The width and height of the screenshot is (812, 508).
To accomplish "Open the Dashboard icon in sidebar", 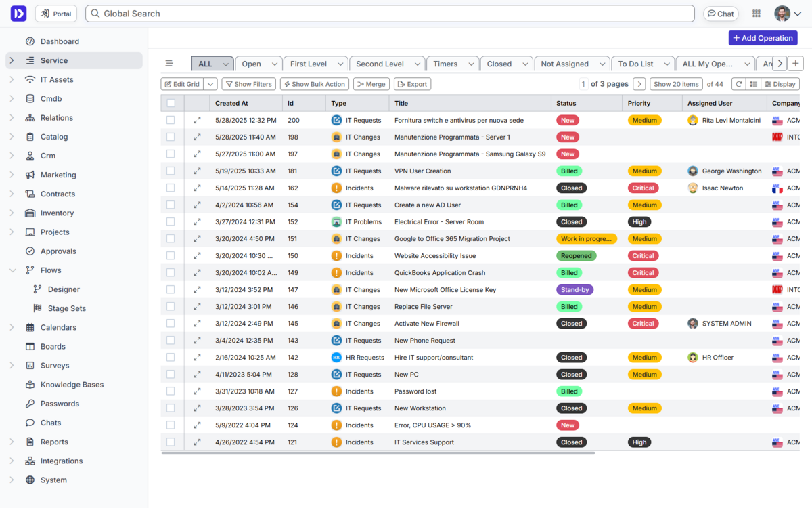I will pos(30,41).
